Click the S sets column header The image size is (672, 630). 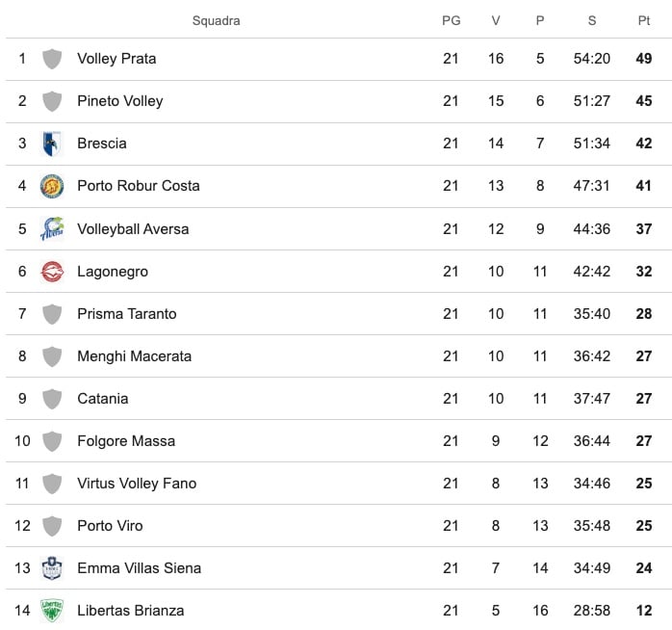pyautogui.click(x=592, y=20)
